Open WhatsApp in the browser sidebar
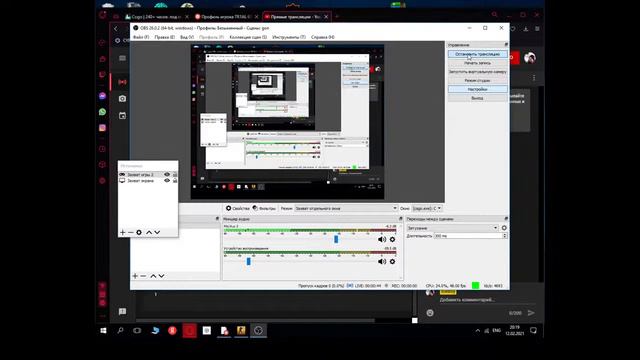The width and height of the screenshot is (640, 360). point(102,111)
